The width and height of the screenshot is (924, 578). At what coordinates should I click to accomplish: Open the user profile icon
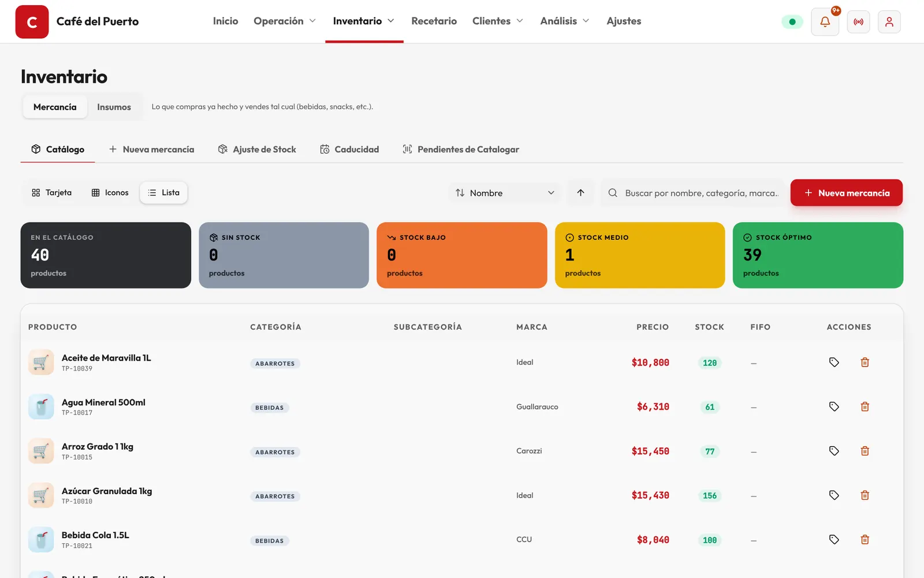point(889,22)
